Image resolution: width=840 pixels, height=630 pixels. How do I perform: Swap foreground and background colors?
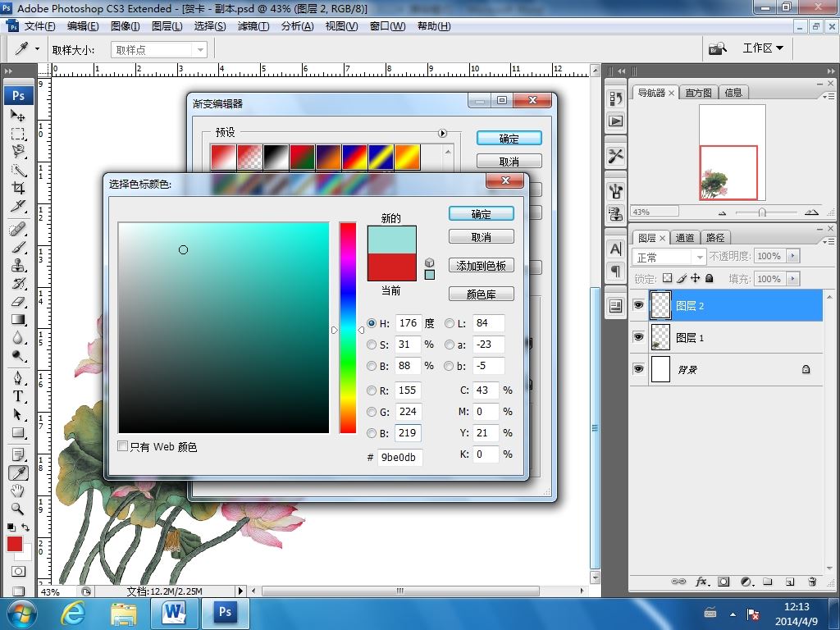tap(25, 527)
